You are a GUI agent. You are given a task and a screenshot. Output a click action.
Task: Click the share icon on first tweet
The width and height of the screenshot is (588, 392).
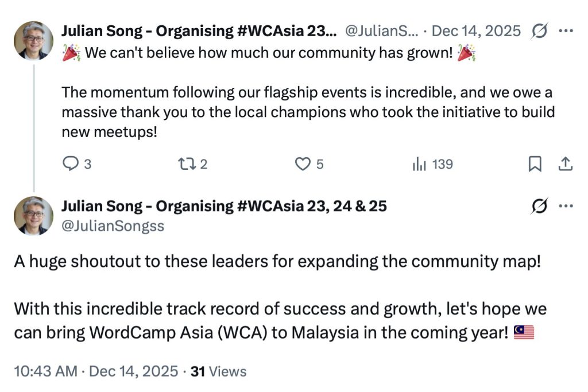(x=566, y=165)
